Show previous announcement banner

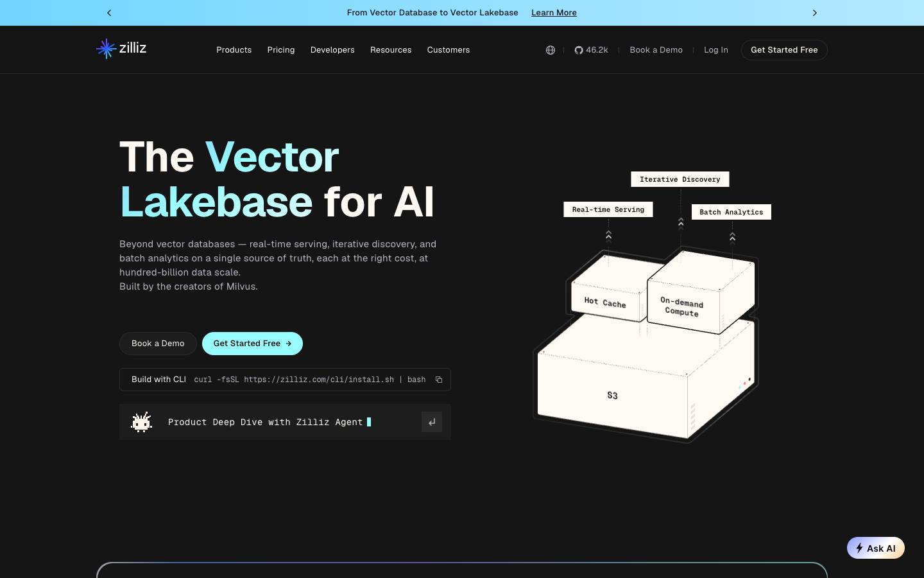(x=109, y=13)
